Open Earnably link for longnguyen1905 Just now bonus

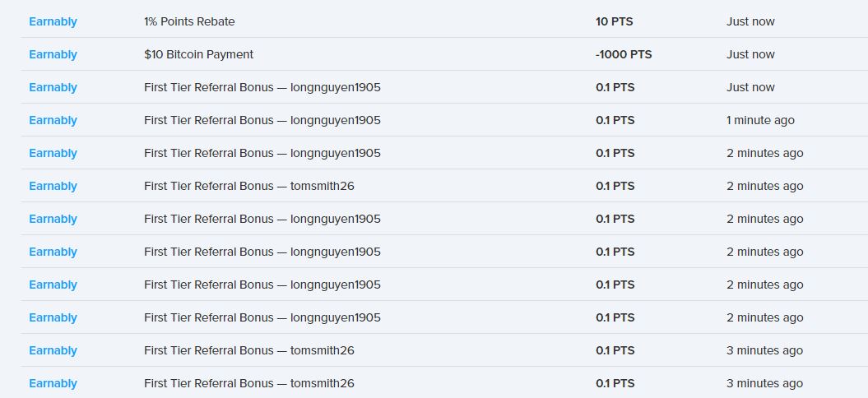tap(53, 87)
